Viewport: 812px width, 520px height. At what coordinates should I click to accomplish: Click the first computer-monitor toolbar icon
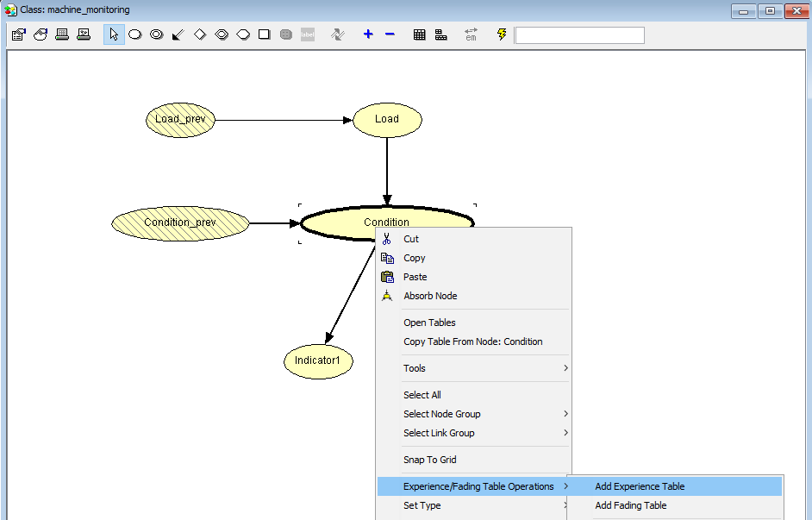tap(62, 34)
